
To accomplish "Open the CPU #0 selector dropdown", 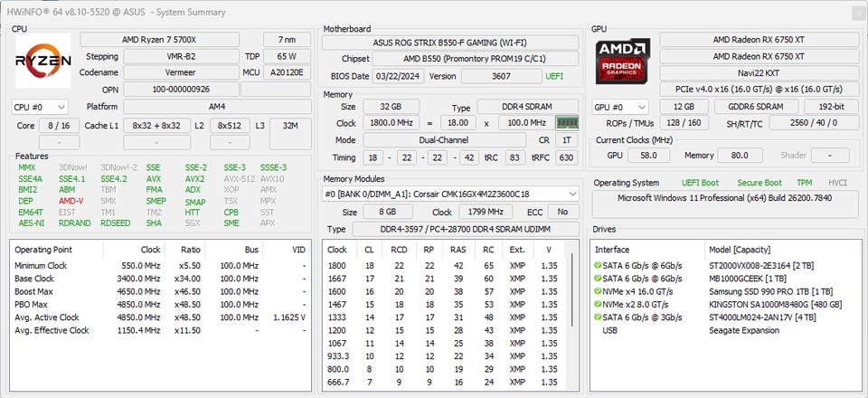I will click(40, 107).
